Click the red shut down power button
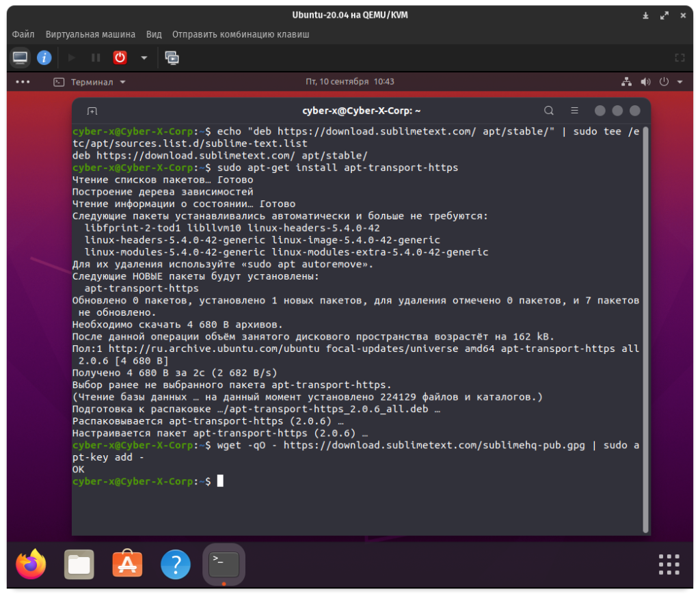Viewport: 700px width, 596px height. (120, 57)
